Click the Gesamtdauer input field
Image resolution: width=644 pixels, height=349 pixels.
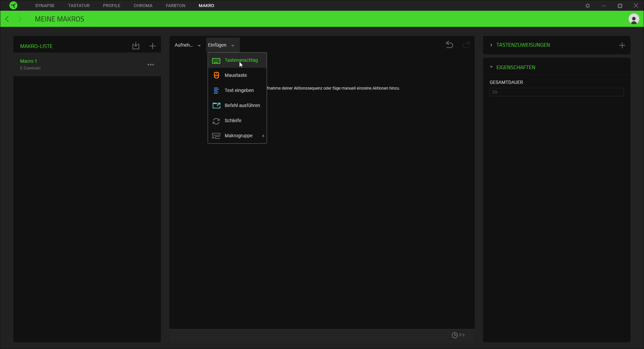click(x=556, y=92)
